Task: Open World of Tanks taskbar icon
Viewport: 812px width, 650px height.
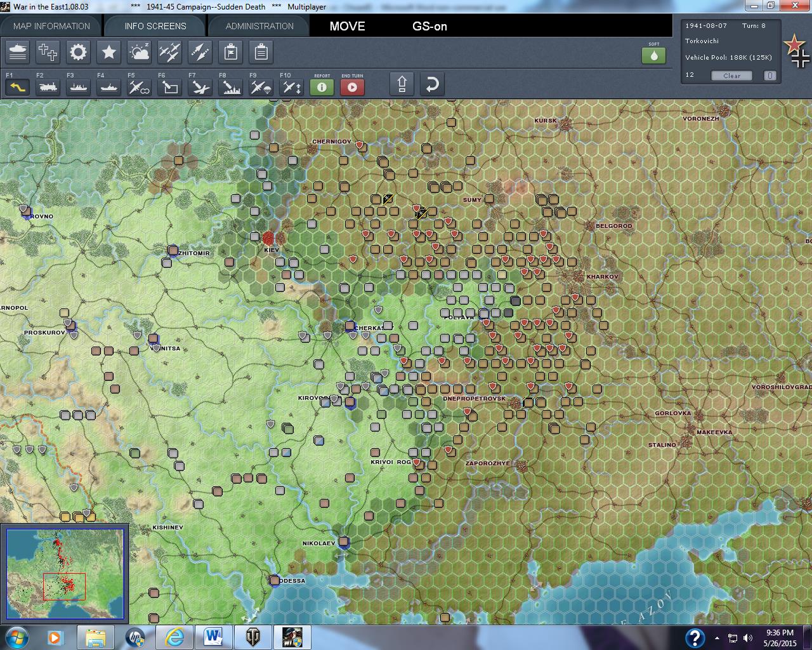Action: pyautogui.click(x=252, y=637)
